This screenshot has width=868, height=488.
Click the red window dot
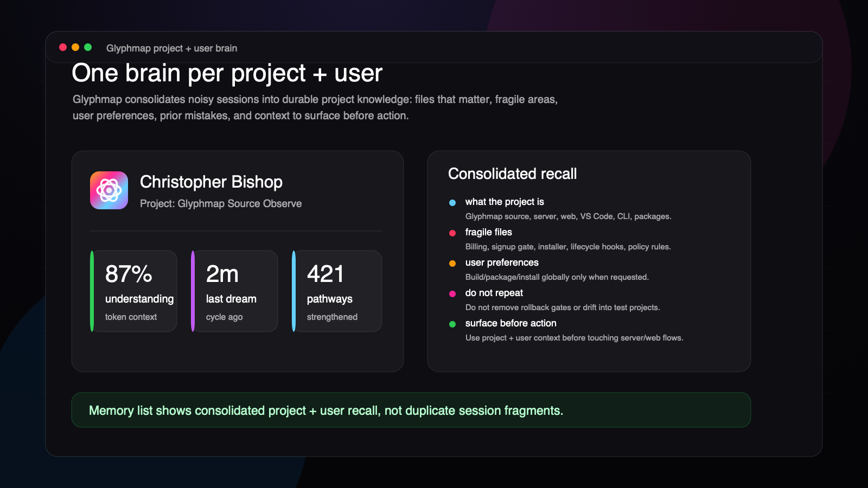[x=63, y=47]
